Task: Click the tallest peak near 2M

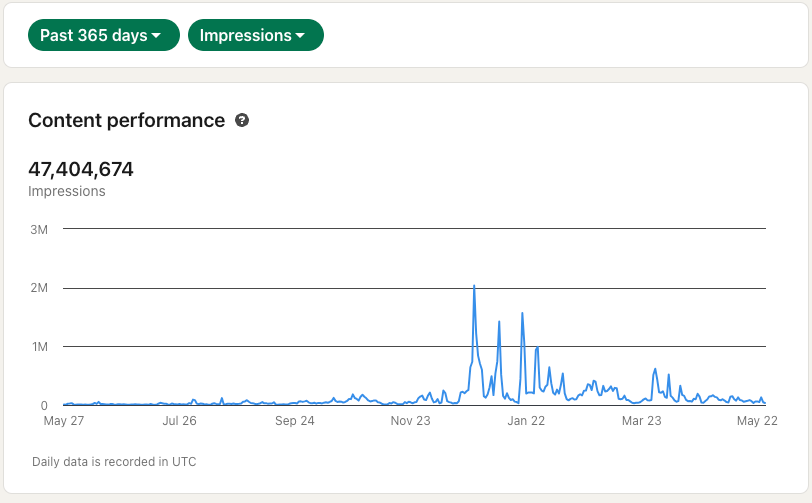Action: (x=474, y=286)
